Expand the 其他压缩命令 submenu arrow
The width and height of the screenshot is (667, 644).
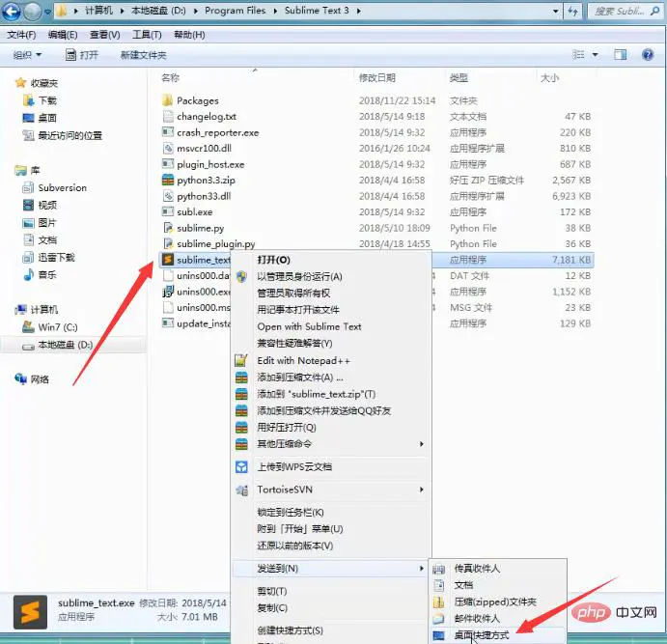tap(421, 444)
